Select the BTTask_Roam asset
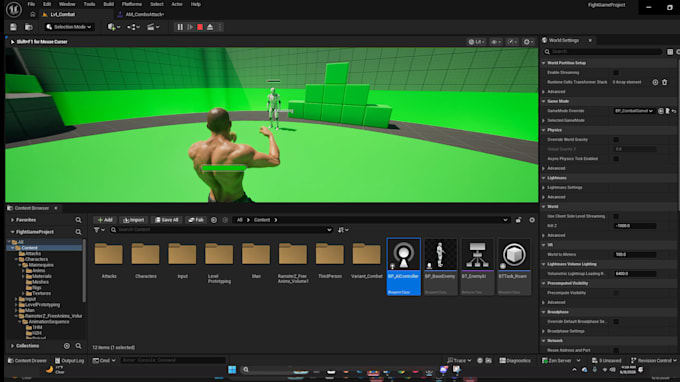 click(x=514, y=267)
